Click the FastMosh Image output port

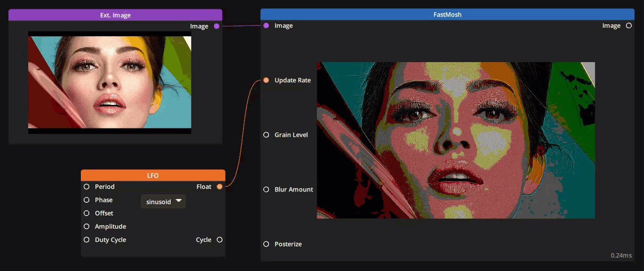tap(629, 26)
